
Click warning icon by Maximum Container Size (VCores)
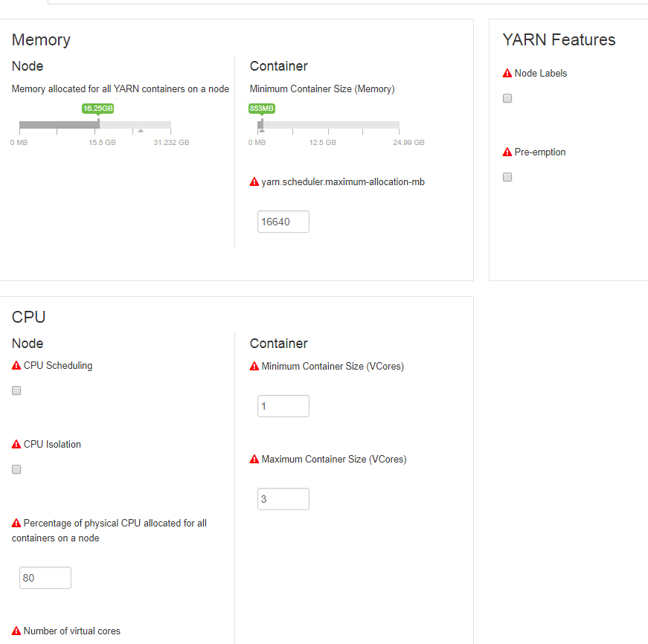(254, 459)
